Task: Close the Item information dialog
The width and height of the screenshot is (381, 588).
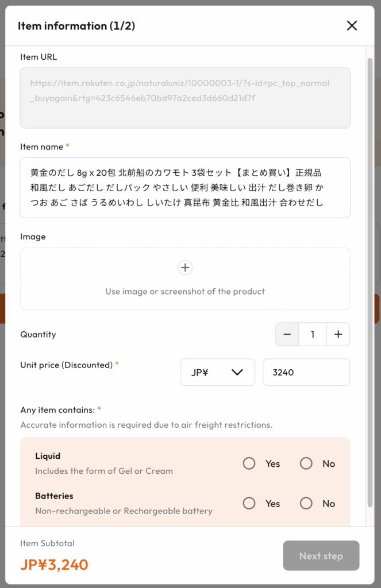Action: tap(352, 26)
